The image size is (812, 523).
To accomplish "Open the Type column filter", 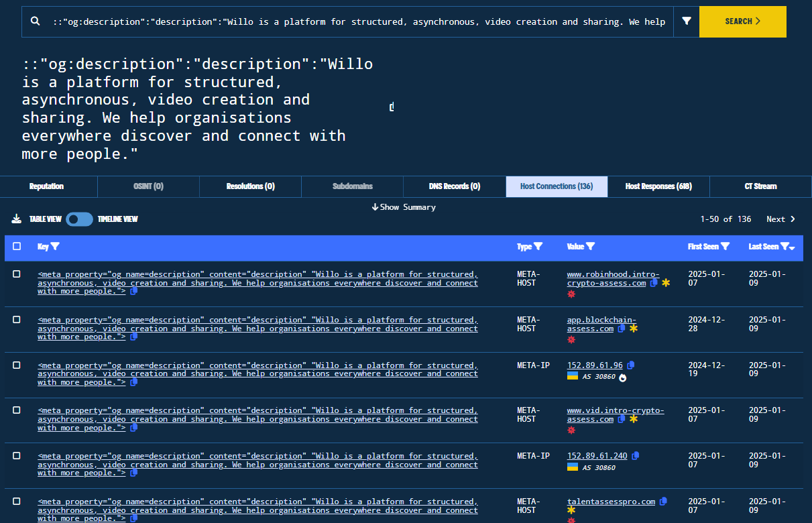I will (538, 247).
